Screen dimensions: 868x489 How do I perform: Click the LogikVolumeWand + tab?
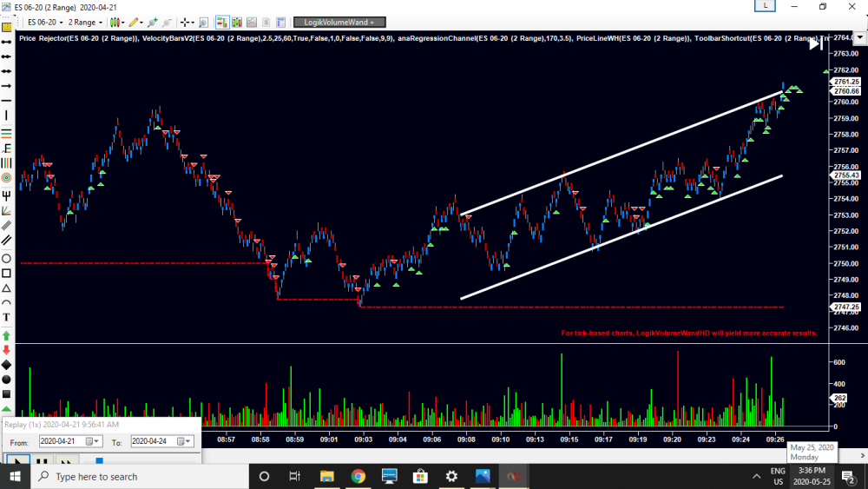[339, 22]
